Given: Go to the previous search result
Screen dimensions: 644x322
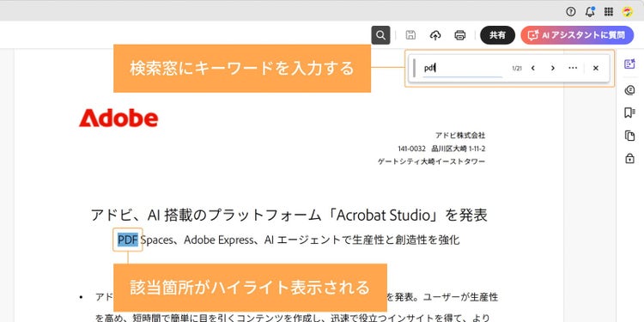Looking at the screenshot, I should tap(532, 68).
